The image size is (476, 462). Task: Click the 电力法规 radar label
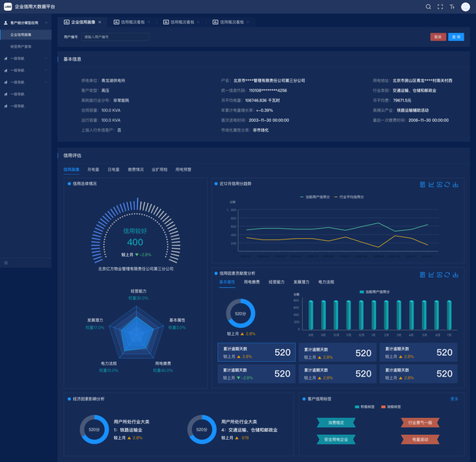click(x=109, y=363)
